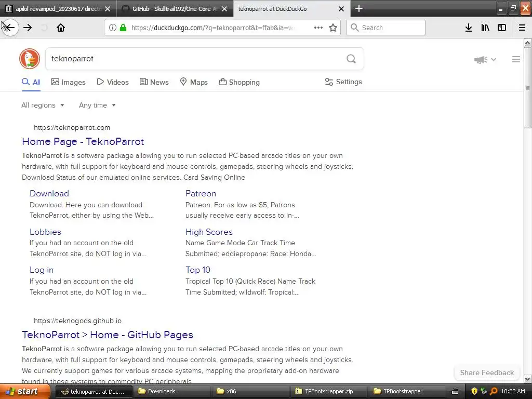Click the network connection tray icon

coord(484,391)
